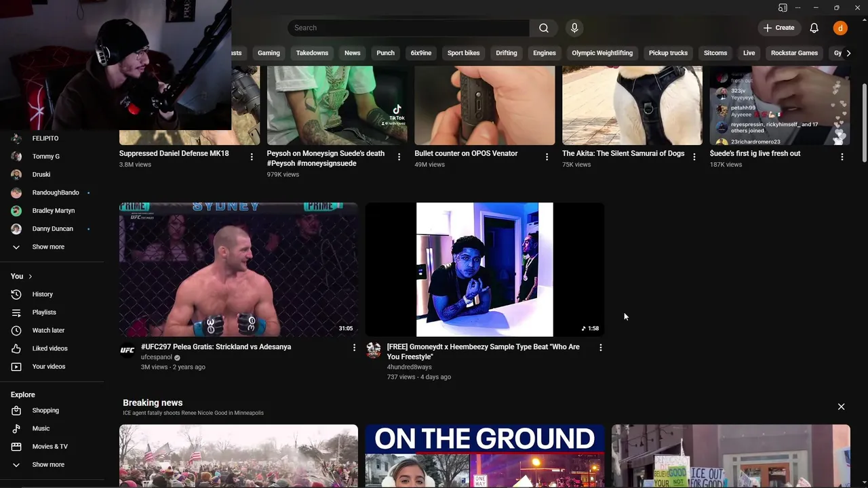Open the account avatar menu
868x488 pixels.
[840, 28]
